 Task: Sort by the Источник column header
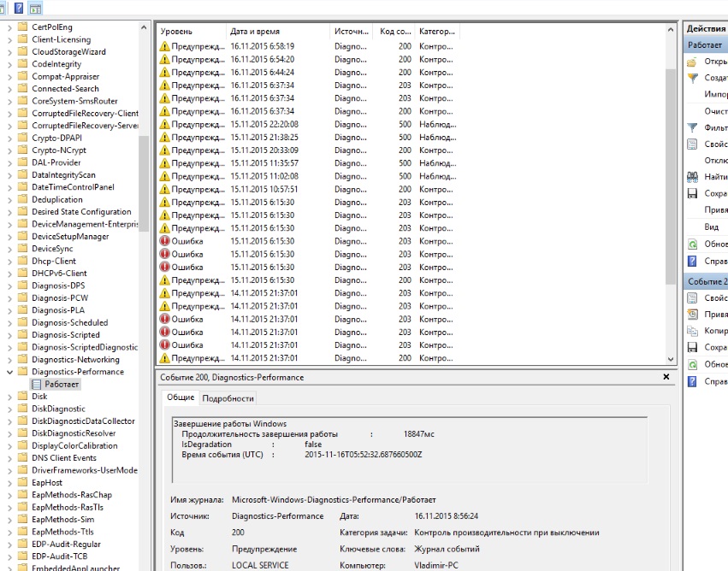(352, 32)
